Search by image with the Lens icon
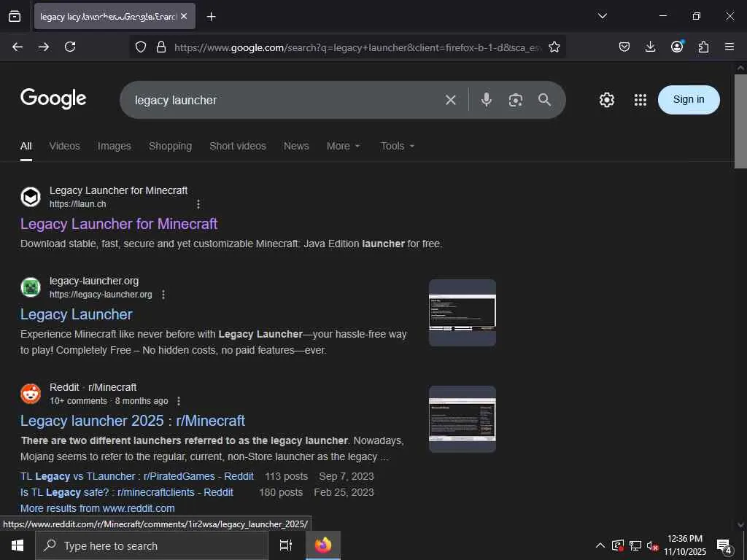Viewport: 747px width, 560px height. (516, 100)
